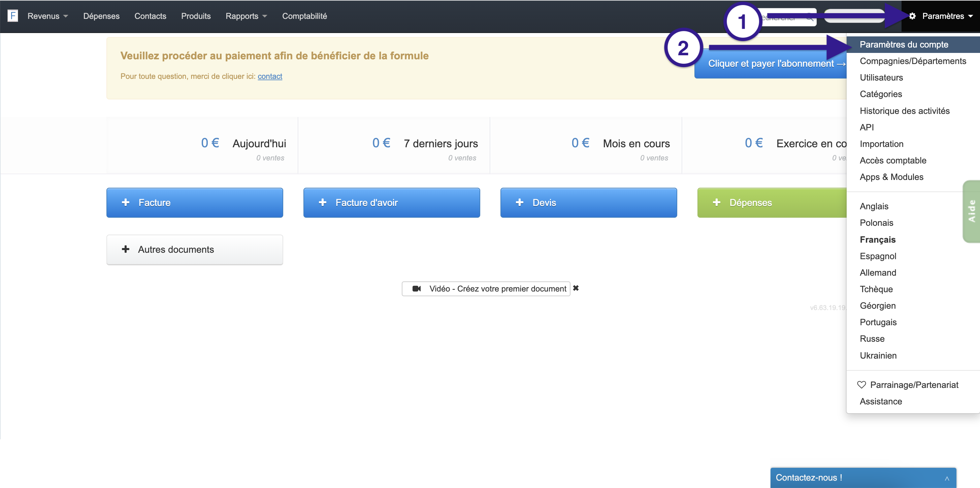Open Comptabilité in the top navigation
The width and height of the screenshot is (980, 488).
(x=304, y=16)
